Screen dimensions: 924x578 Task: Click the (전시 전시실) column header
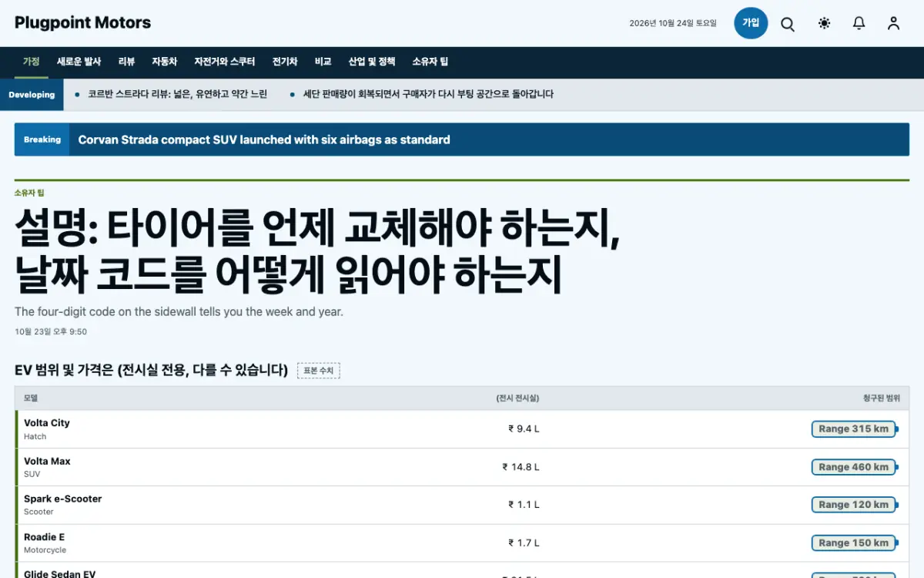point(517,398)
